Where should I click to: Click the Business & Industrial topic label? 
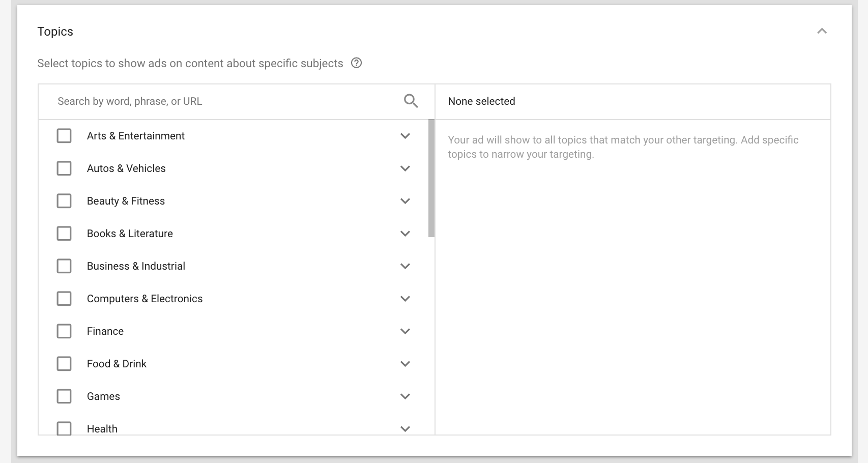136,266
